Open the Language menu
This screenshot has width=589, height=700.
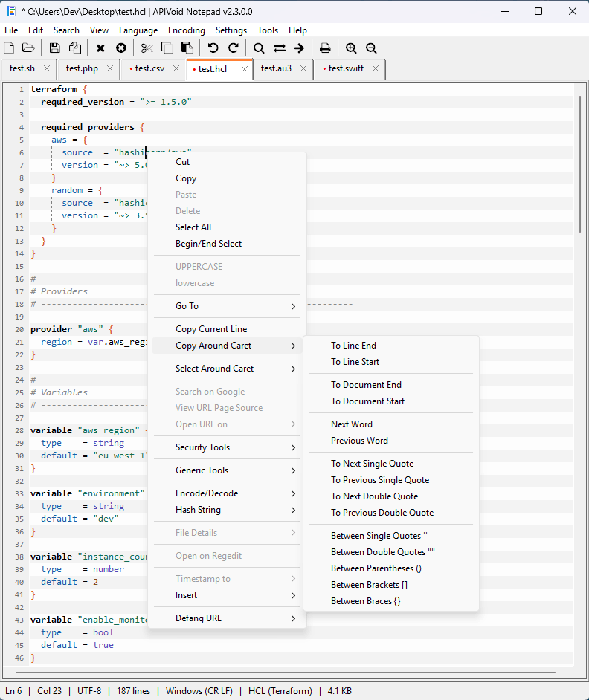138,30
